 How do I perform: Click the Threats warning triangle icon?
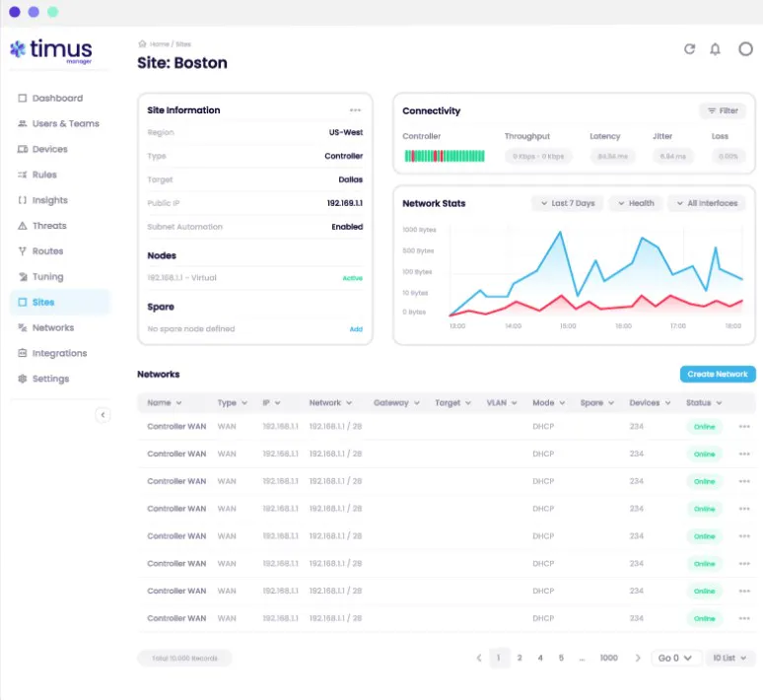point(23,226)
